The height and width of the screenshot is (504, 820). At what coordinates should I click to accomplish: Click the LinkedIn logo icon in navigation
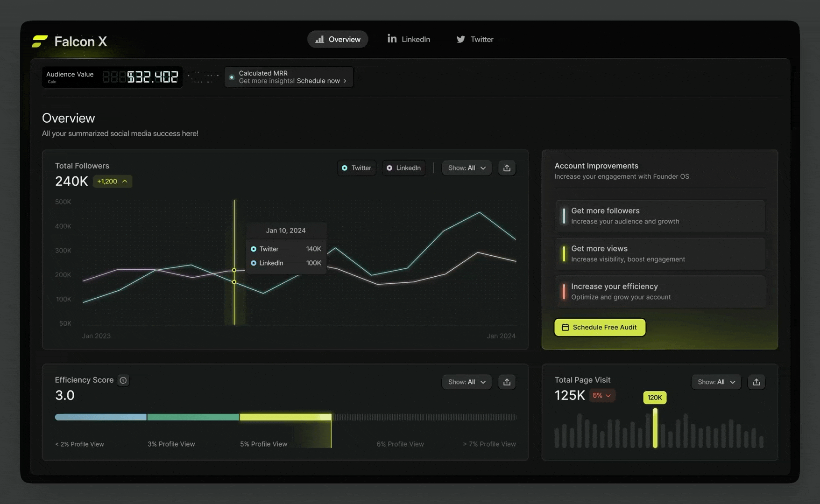(x=392, y=39)
